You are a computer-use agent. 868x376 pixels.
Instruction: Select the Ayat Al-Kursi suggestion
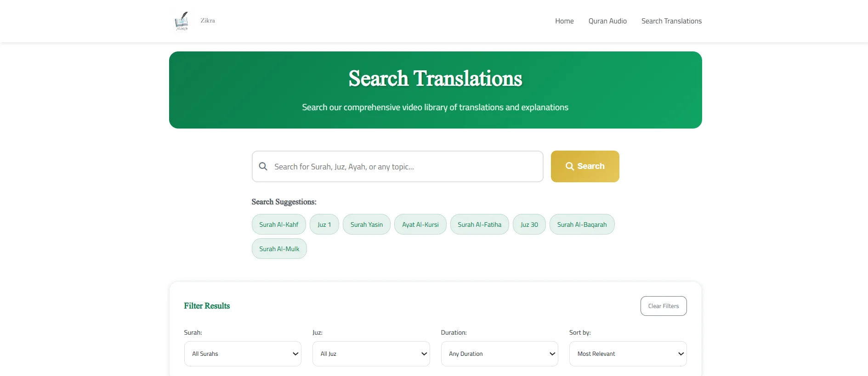point(420,224)
